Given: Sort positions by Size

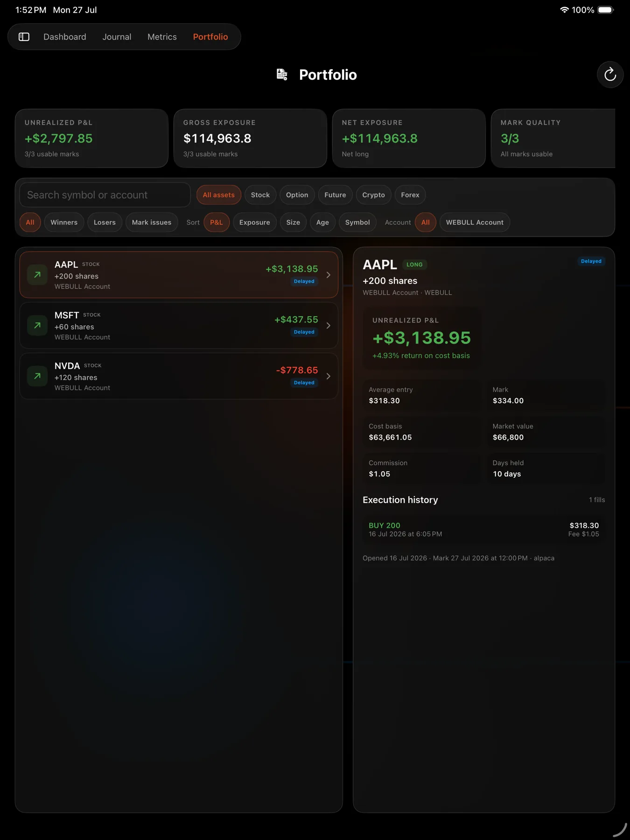Looking at the screenshot, I should [x=293, y=222].
